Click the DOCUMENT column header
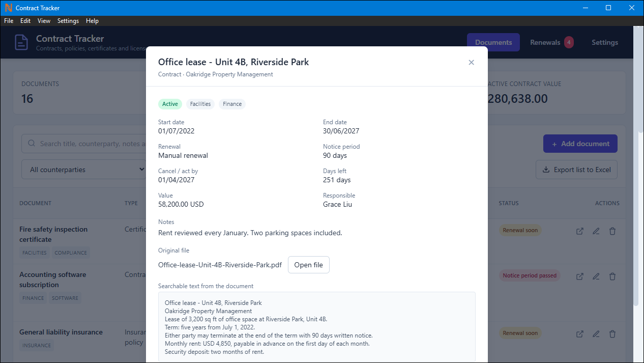Viewport: 644px width, 363px height. tap(36, 203)
